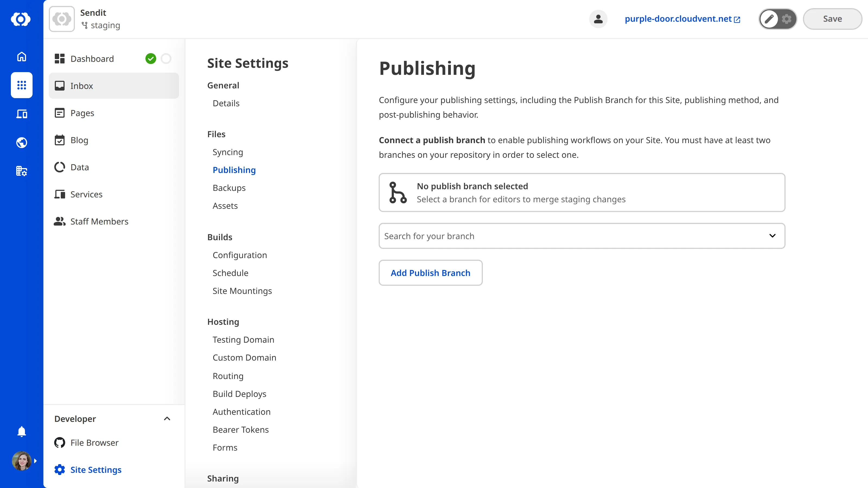The image size is (868, 488).
Task: Open organization settings via the building icon
Action: click(x=21, y=171)
